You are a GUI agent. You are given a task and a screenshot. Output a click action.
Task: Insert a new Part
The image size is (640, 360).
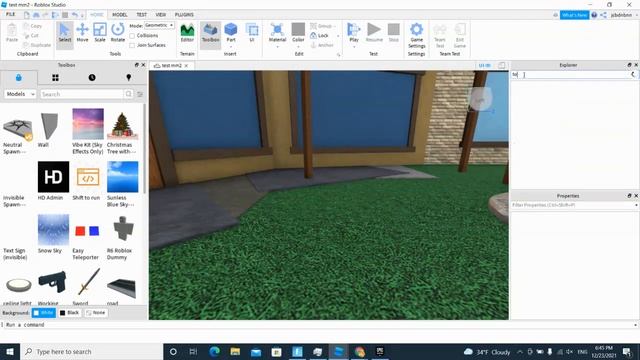point(231,31)
